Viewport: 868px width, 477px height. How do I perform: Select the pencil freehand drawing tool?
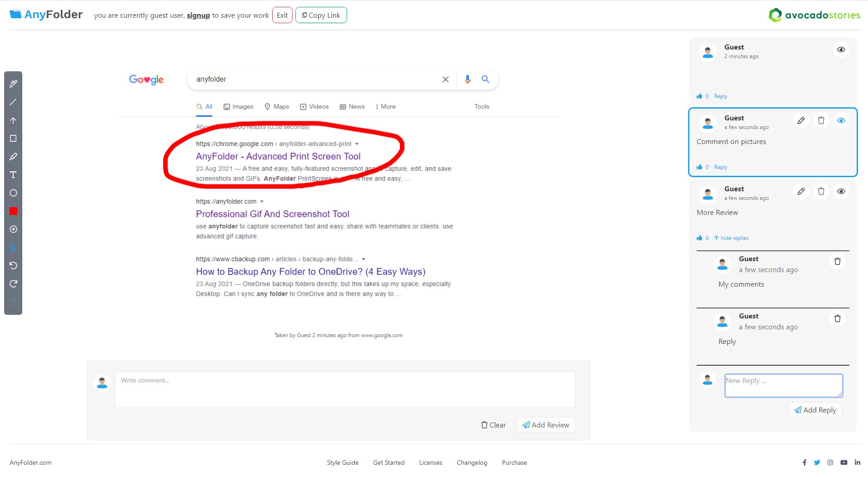point(13,84)
